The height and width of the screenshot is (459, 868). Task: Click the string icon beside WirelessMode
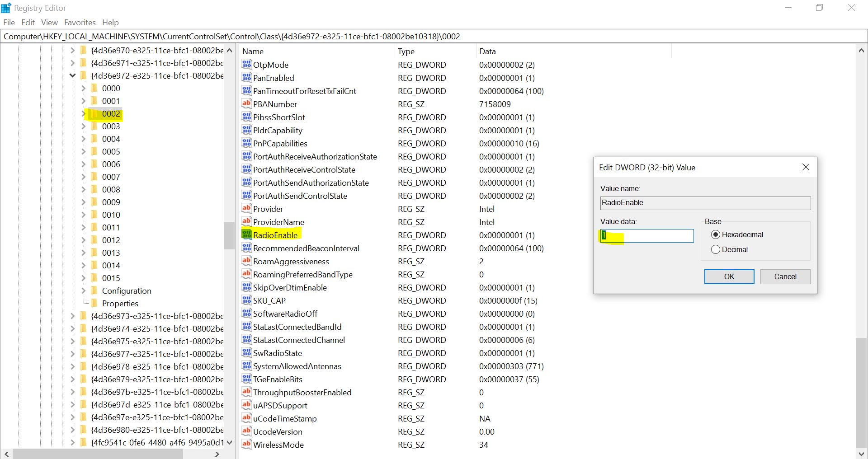(x=246, y=444)
